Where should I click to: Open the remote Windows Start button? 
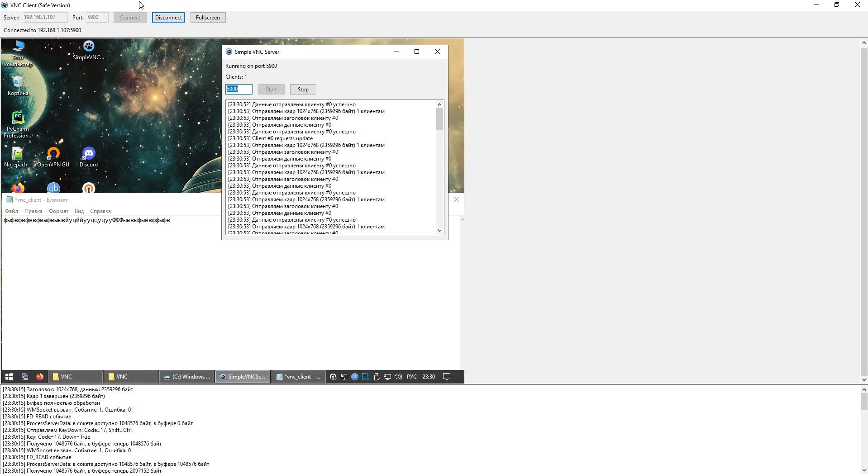click(x=9, y=377)
